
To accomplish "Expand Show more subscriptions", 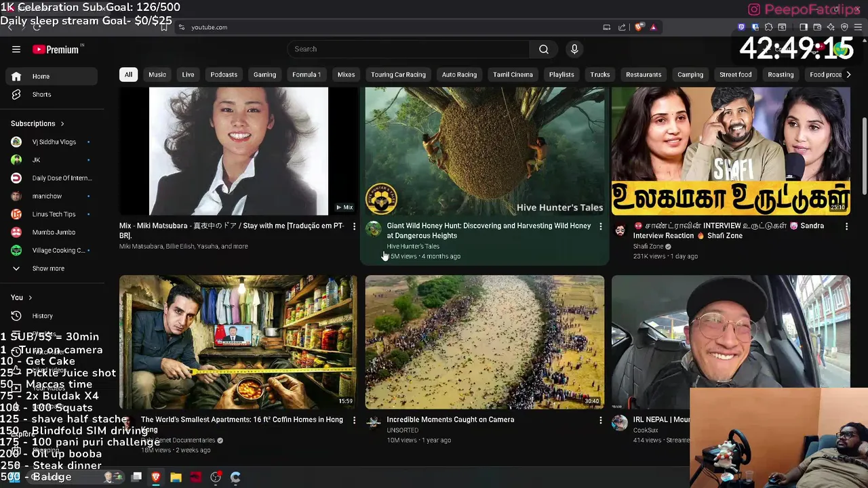I will (x=53, y=268).
